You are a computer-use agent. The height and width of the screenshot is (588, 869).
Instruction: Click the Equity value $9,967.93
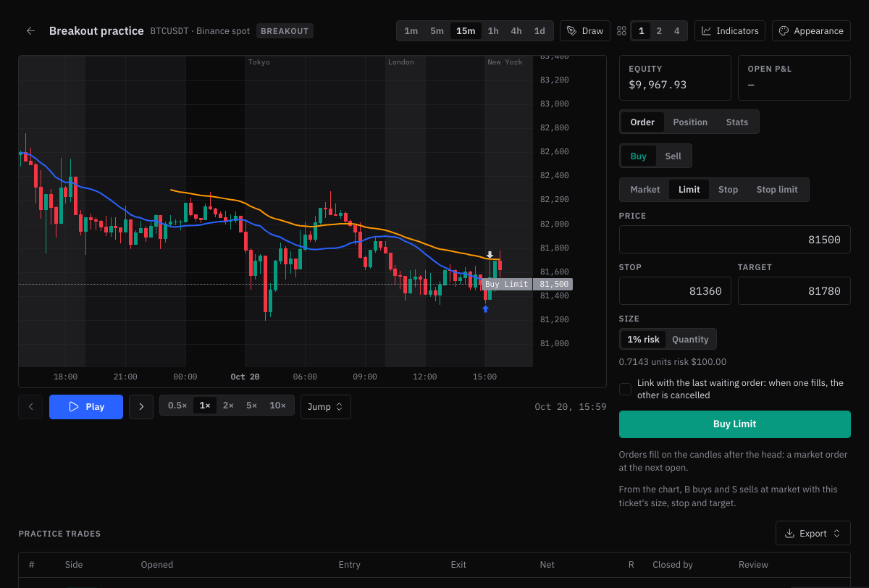(658, 85)
